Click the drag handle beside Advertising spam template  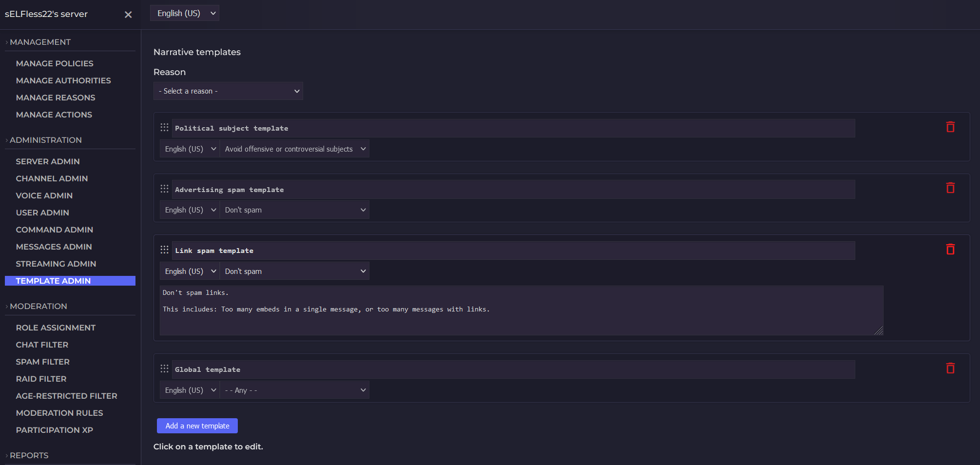pyautogui.click(x=164, y=189)
